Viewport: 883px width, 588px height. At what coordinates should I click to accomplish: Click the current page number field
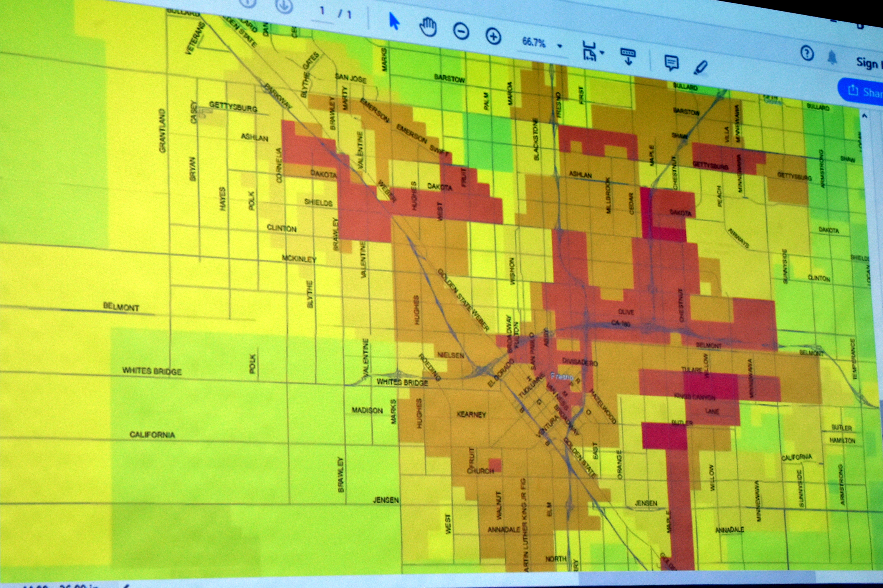coord(322,11)
